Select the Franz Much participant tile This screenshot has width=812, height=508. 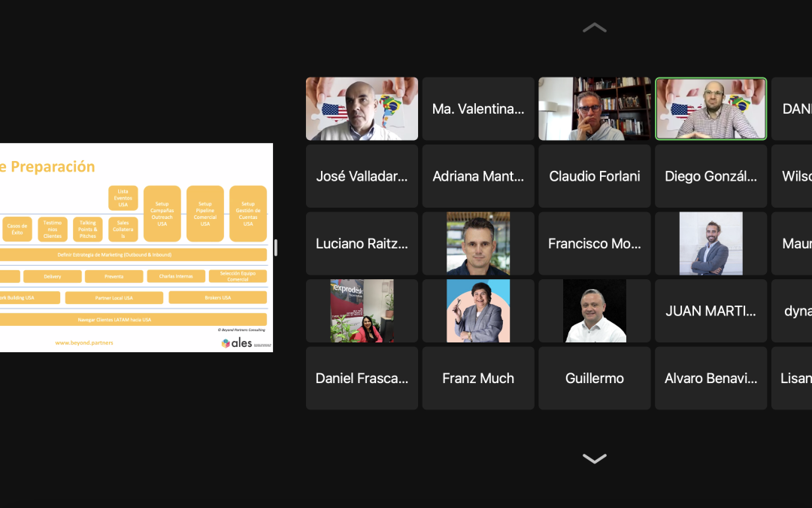pyautogui.click(x=478, y=379)
